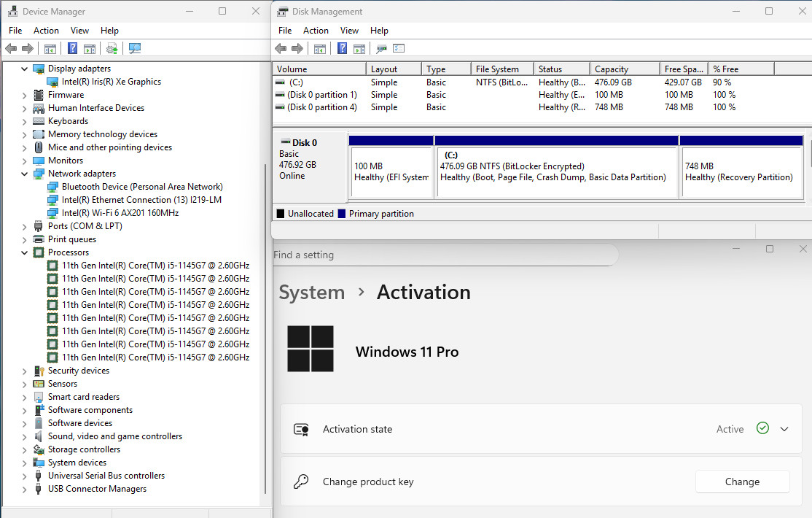The image size is (812, 518).
Task: Click the Security devices category icon
Action: tap(39, 370)
